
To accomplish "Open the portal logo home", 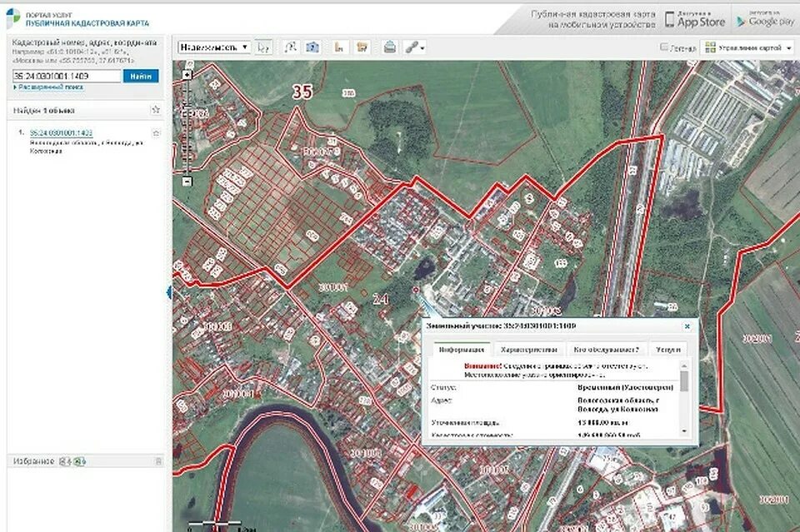I will tap(14, 17).
